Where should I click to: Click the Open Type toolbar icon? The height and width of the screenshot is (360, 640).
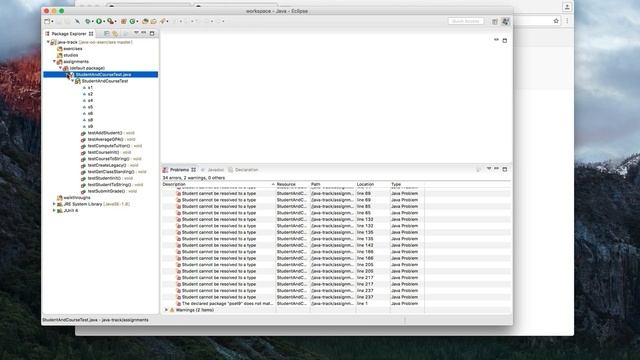pos(145,21)
